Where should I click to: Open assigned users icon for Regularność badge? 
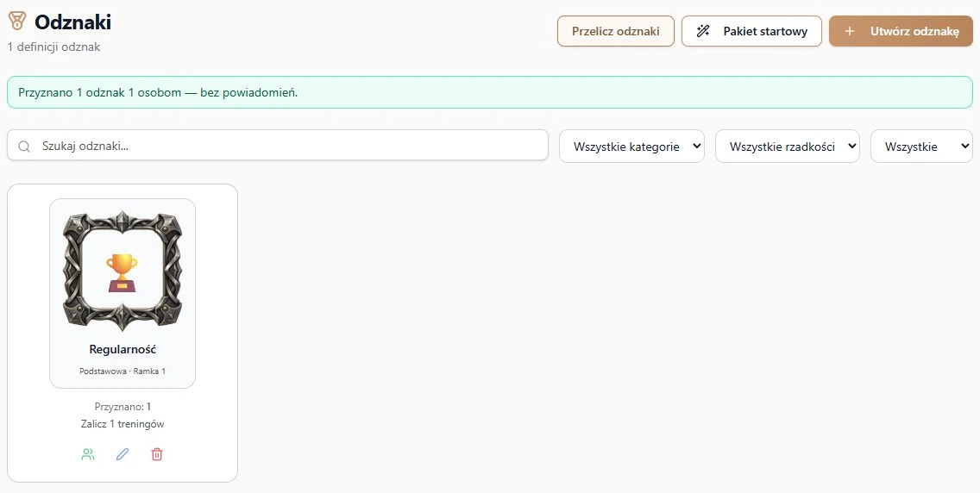coord(88,454)
